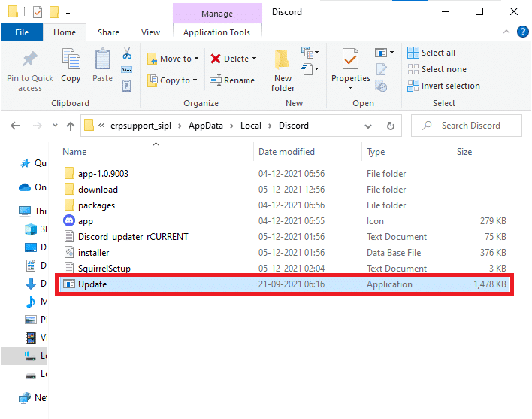Image resolution: width=532 pixels, height=419 pixels.
Task: Switch to the Home ribbon tab
Action: [x=65, y=32]
